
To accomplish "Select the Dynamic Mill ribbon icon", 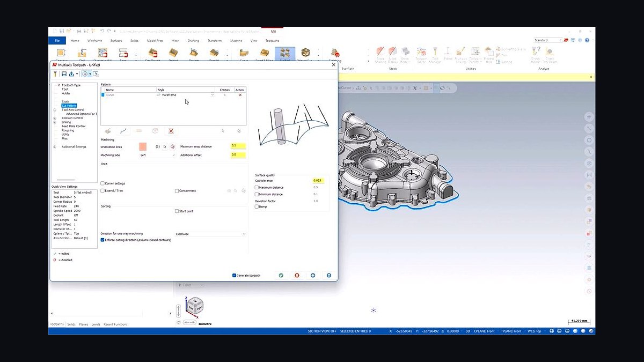I will [102, 53].
